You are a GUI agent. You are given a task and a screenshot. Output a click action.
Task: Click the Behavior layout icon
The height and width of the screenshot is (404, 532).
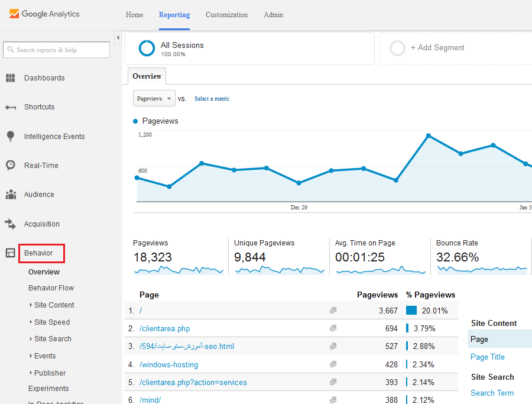pos(11,253)
